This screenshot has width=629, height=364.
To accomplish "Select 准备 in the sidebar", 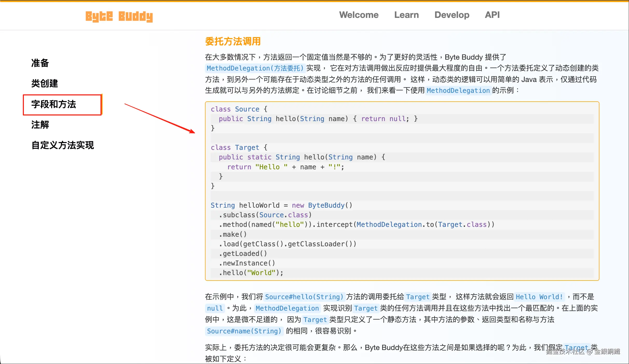I will [40, 63].
